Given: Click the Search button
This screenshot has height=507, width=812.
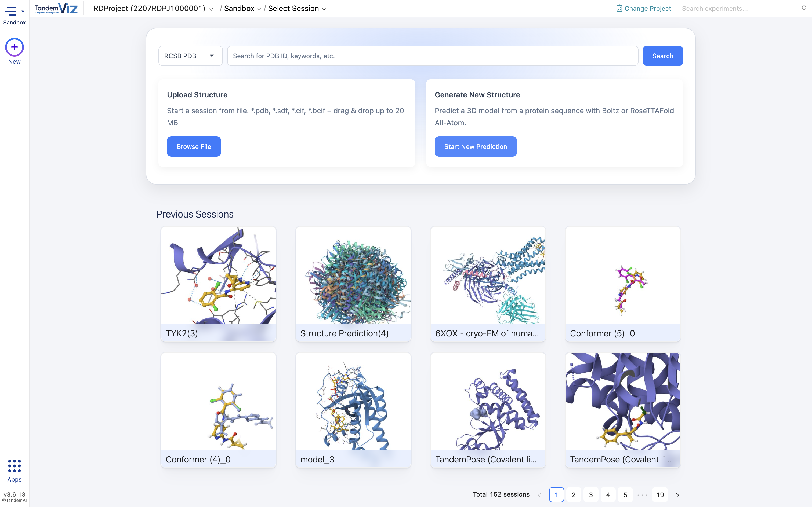Looking at the screenshot, I should click(x=662, y=56).
